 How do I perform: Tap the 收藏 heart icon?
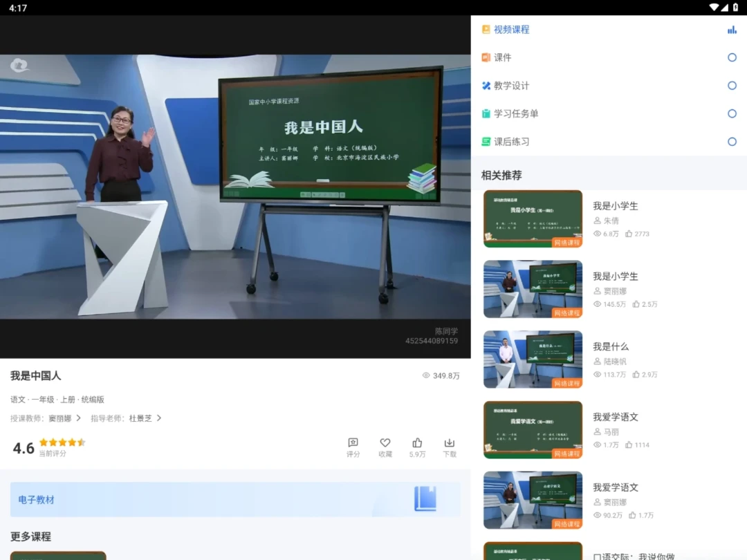tap(385, 442)
